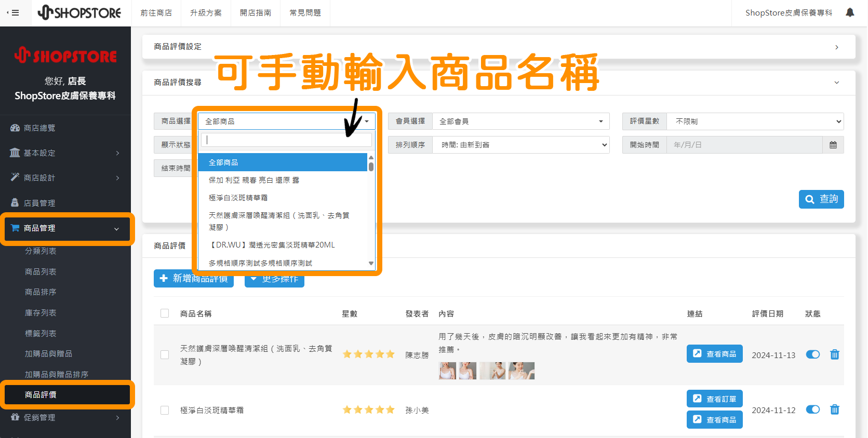Click 查看商品 for 2024-11-13 review
868x438 pixels.
coord(715,354)
